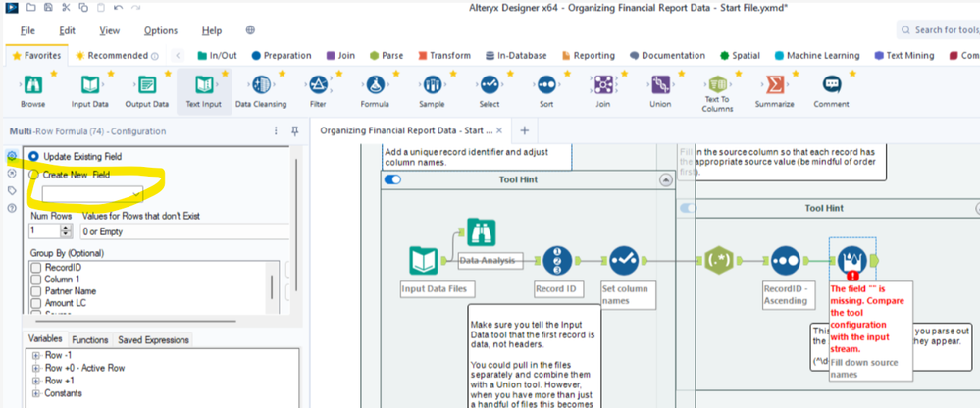This screenshot has height=408, width=980.
Task: Close the Organizing Financial Report Data tab
Action: tap(498, 130)
